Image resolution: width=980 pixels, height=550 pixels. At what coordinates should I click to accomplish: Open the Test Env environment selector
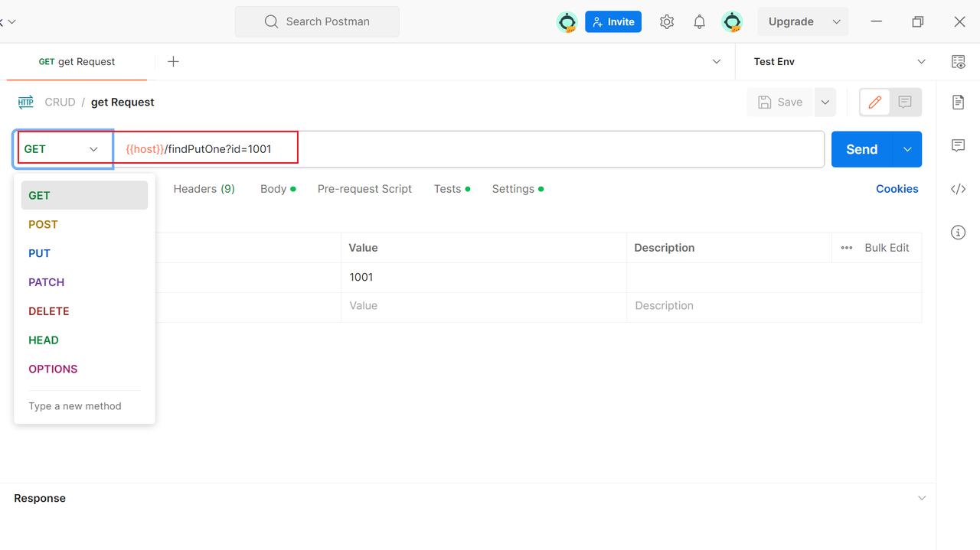840,62
